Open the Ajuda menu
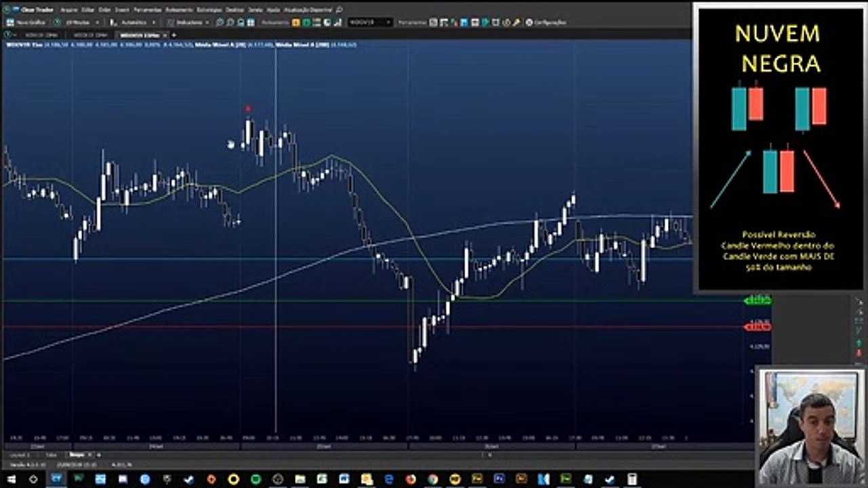The height and width of the screenshot is (488, 868). coord(273,10)
